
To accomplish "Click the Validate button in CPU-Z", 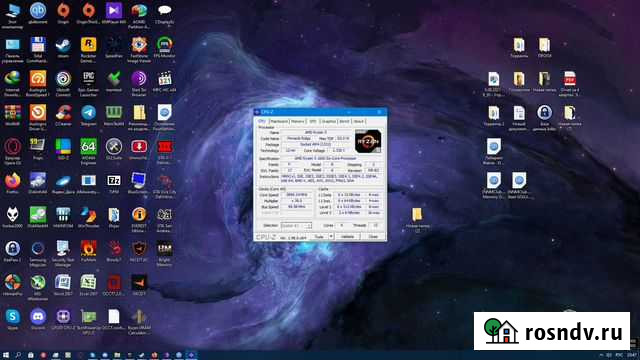I will click(x=347, y=236).
